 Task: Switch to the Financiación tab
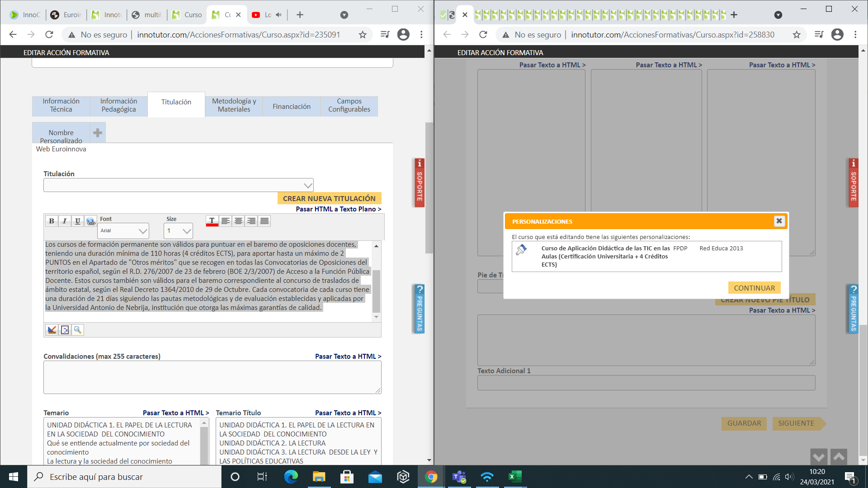[292, 107]
